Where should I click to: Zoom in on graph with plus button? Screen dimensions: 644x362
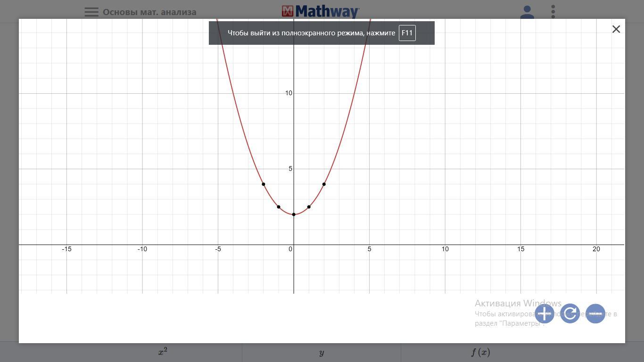click(x=544, y=313)
